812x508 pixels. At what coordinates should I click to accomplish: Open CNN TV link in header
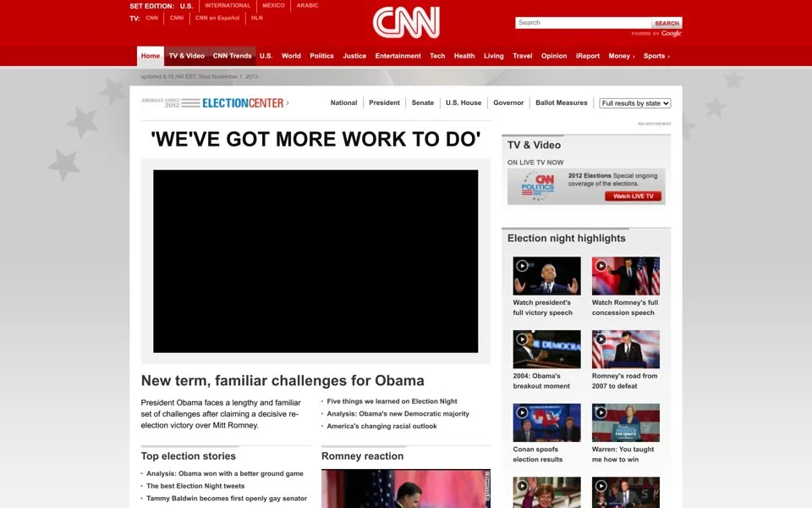(x=151, y=18)
